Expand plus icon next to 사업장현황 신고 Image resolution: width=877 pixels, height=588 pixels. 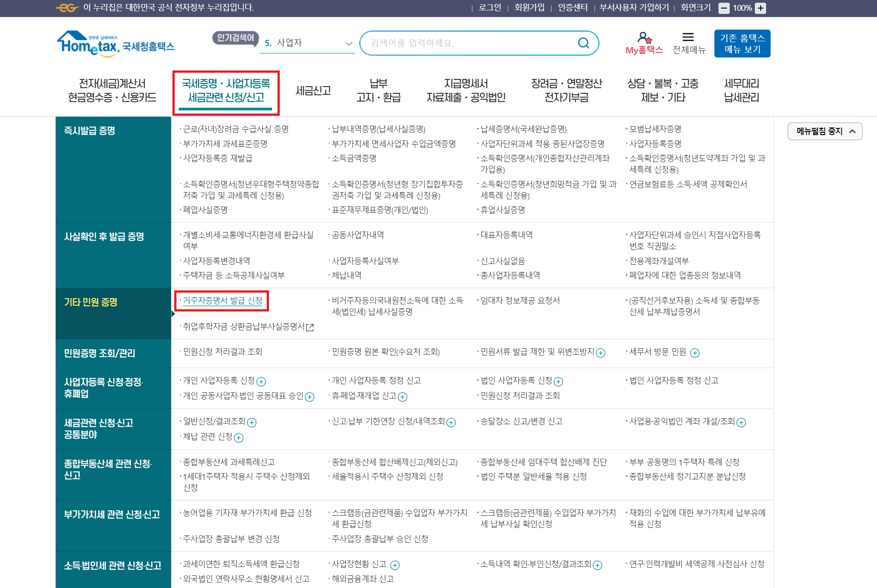(395, 565)
